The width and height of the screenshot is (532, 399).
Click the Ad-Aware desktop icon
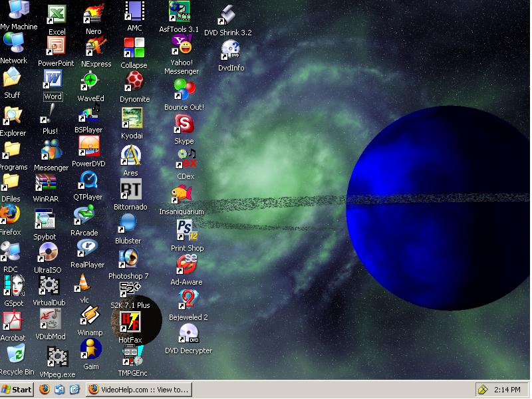[x=186, y=264]
